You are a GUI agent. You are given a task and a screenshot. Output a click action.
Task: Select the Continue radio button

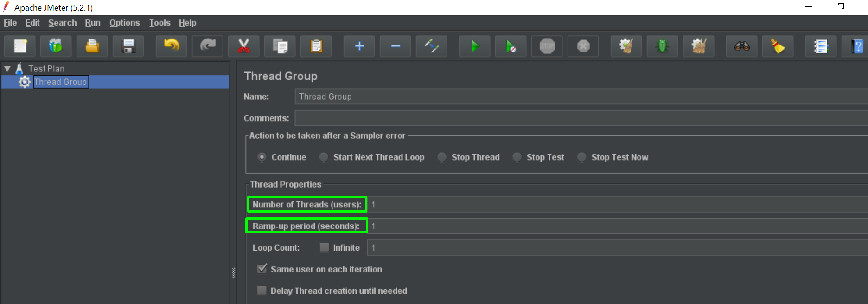tap(262, 157)
